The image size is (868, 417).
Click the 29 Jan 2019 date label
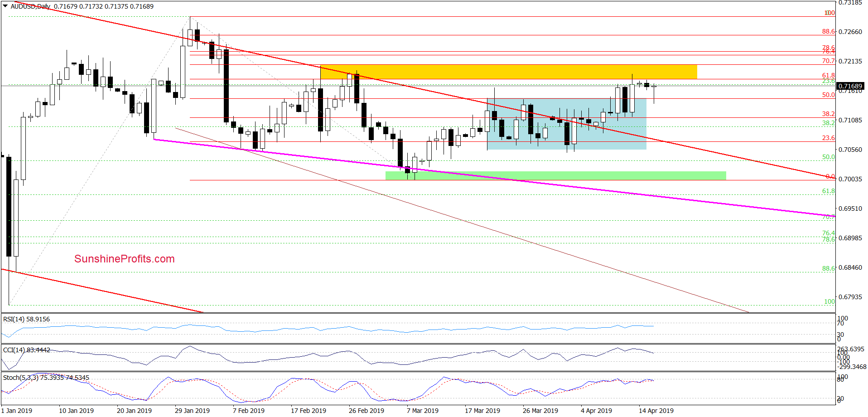coord(192,411)
